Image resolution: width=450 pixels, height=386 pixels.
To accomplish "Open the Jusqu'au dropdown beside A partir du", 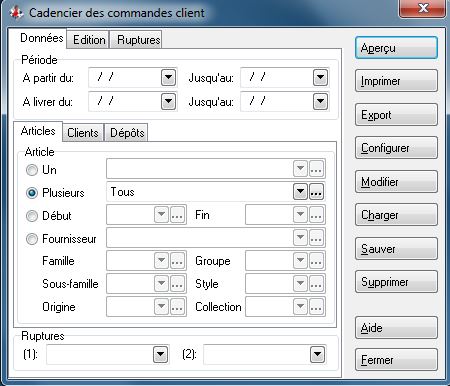I will coord(320,78).
